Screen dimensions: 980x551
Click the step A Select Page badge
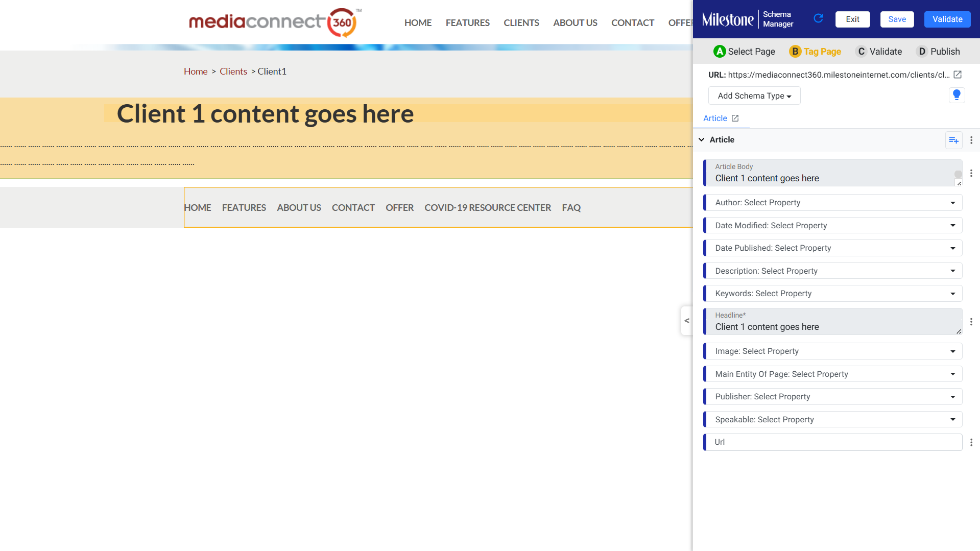pos(720,51)
